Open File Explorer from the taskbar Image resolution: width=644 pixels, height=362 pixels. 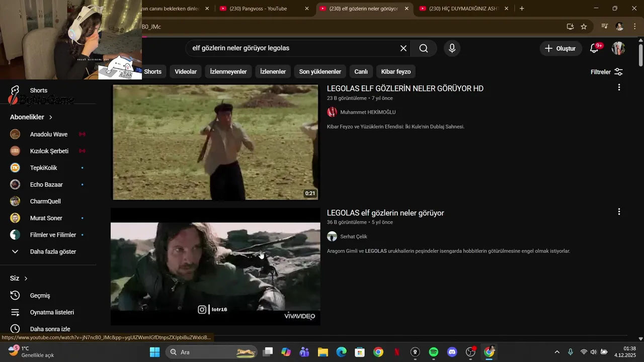(323, 352)
